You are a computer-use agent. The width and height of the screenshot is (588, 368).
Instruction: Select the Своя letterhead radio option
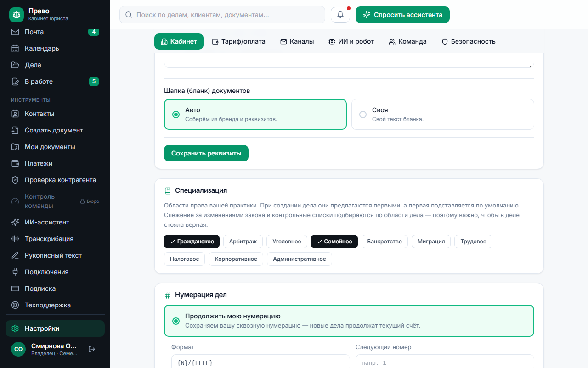pyautogui.click(x=443, y=115)
